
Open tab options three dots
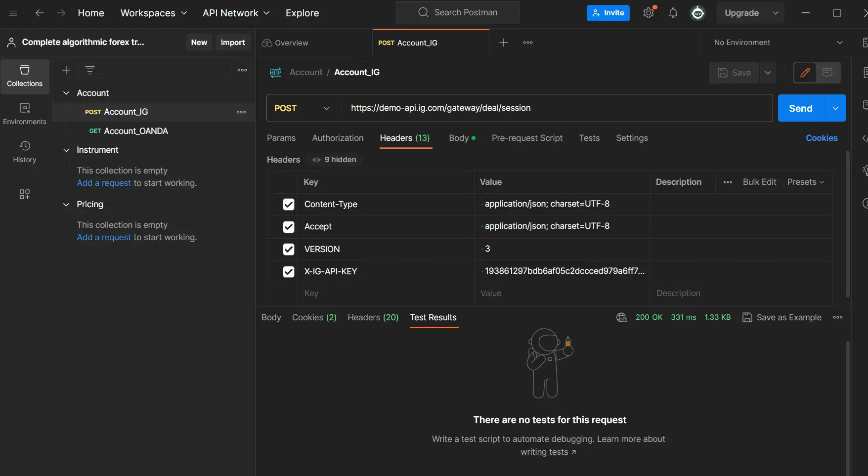pyautogui.click(x=528, y=43)
